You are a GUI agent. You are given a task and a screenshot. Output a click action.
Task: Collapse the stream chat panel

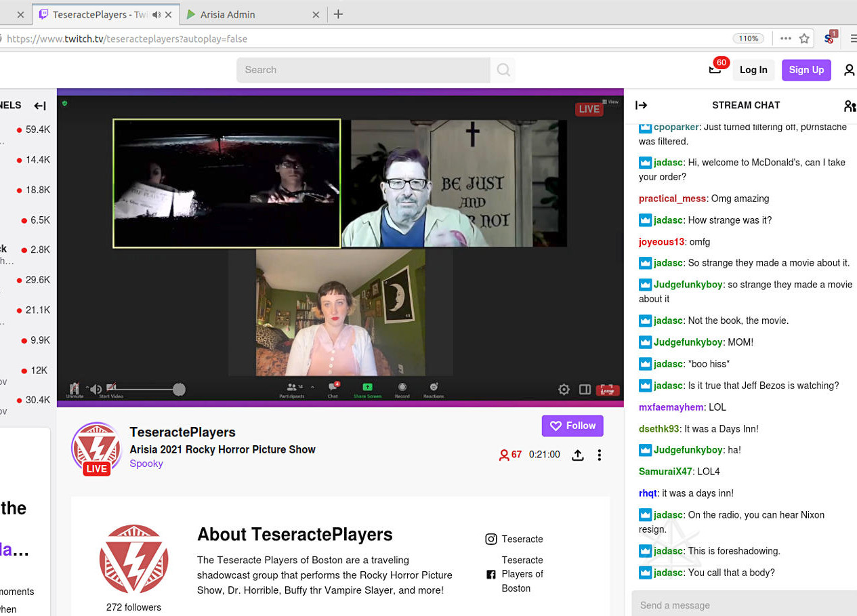click(641, 105)
